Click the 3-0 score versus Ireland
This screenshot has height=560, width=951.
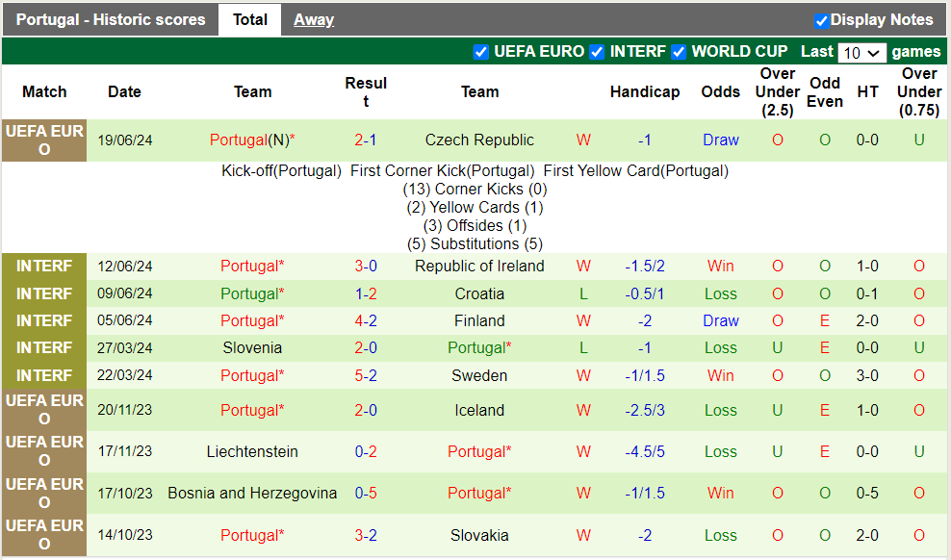366,267
